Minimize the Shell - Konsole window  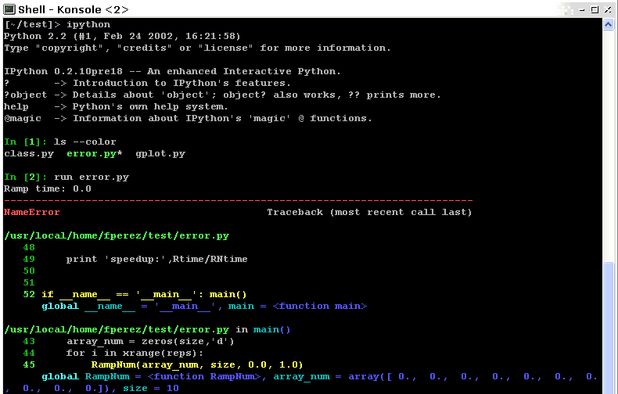(x=582, y=10)
